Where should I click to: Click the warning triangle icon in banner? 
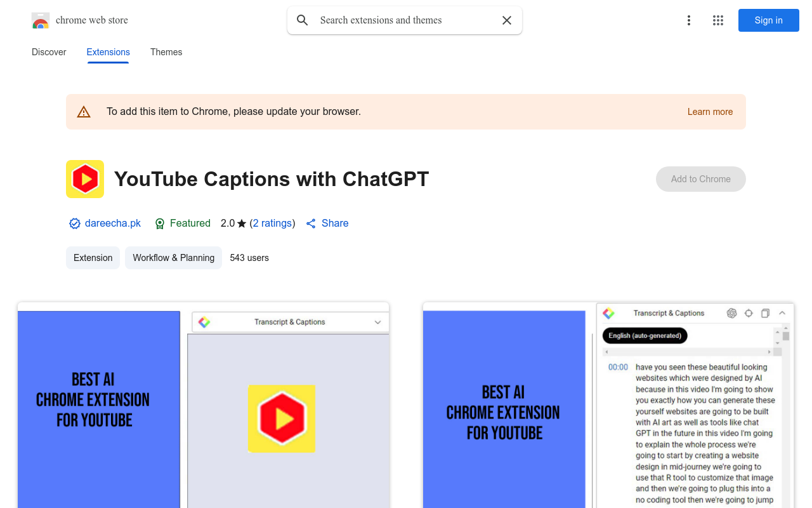click(x=84, y=112)
